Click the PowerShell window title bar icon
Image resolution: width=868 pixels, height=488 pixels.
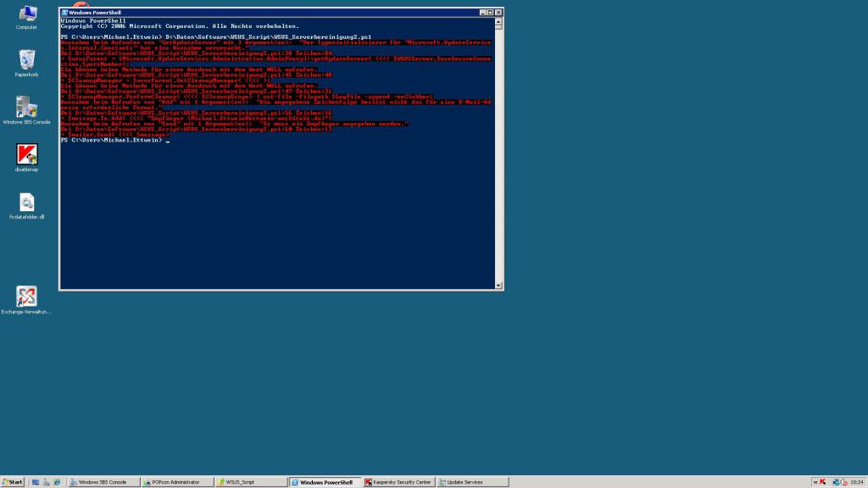point(64,12)
